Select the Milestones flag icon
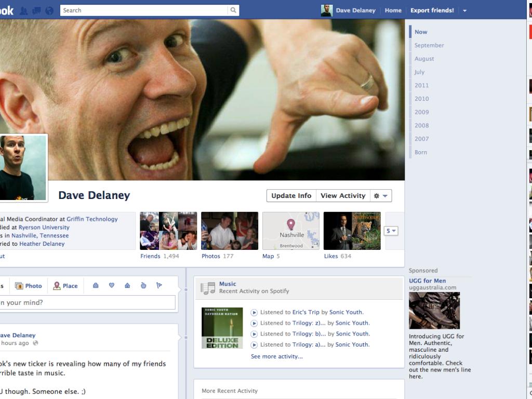This screenshot has height=399, width=532. pyautogui.click(x=159, y=285)
